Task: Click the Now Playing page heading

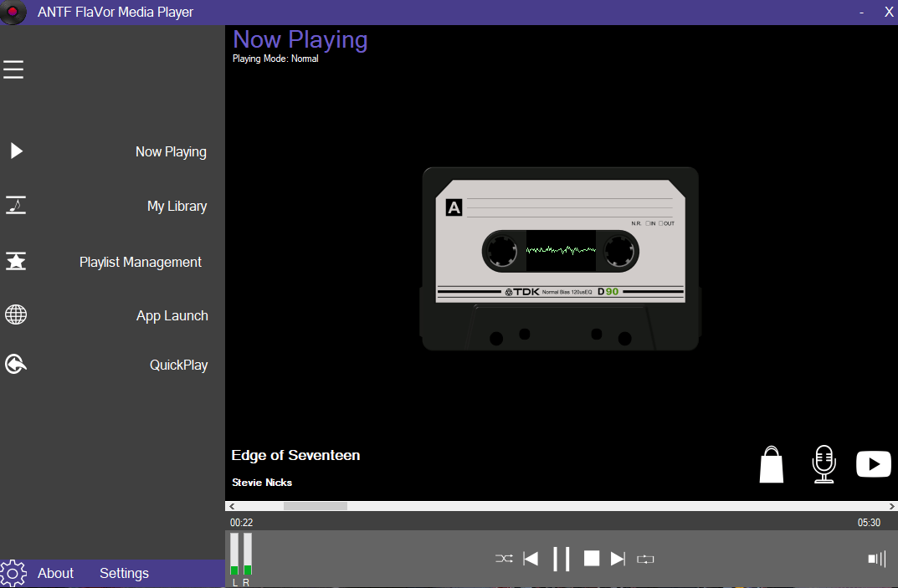Action: click(300, 39)
